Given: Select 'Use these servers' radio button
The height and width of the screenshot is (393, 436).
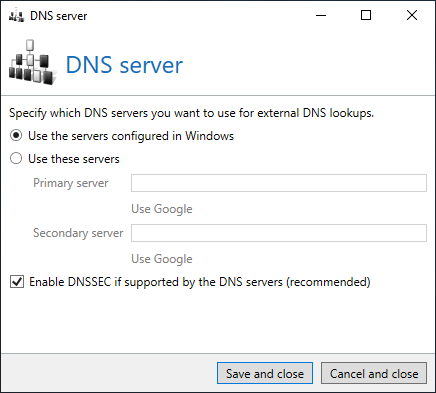Looking at the screenshot, I should pyautogui.click(x=16, y=158).
